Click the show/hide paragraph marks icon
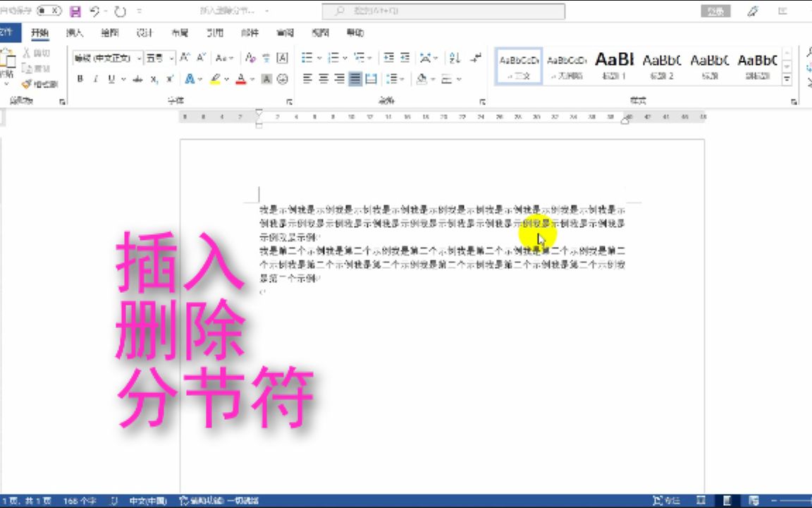 coord(474,57)
